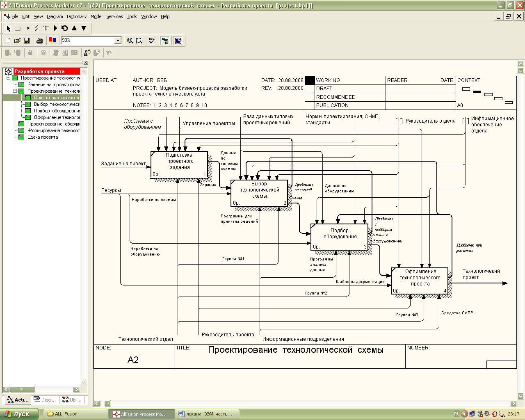Toggle the Model Explorer tree icon
The image size is (525, 420).
[165, 41]
